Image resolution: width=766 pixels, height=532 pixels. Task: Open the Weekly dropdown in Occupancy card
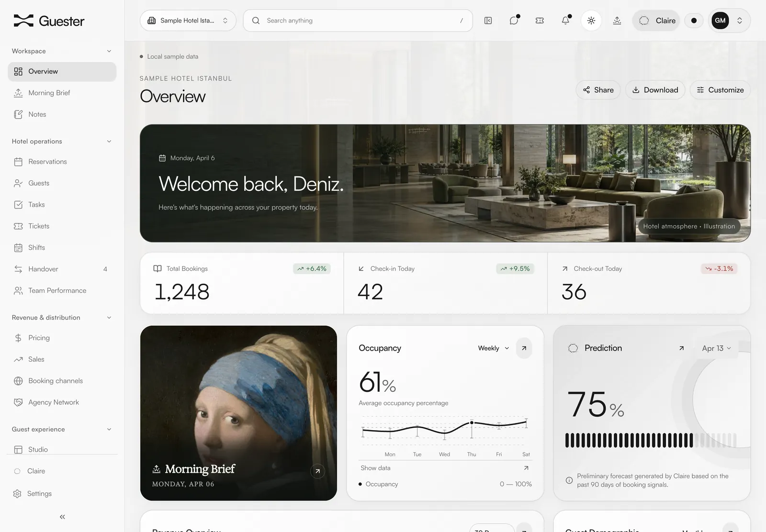click(x=493, y=348)
